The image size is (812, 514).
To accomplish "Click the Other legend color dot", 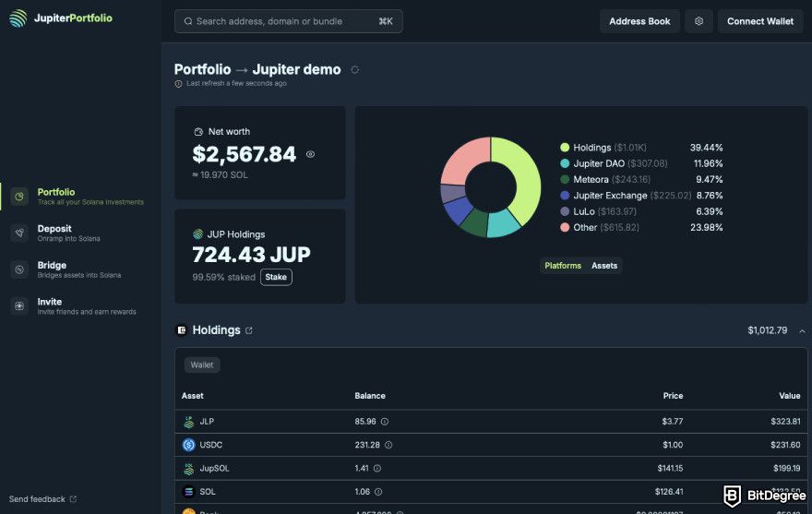I will pos(565,227).
